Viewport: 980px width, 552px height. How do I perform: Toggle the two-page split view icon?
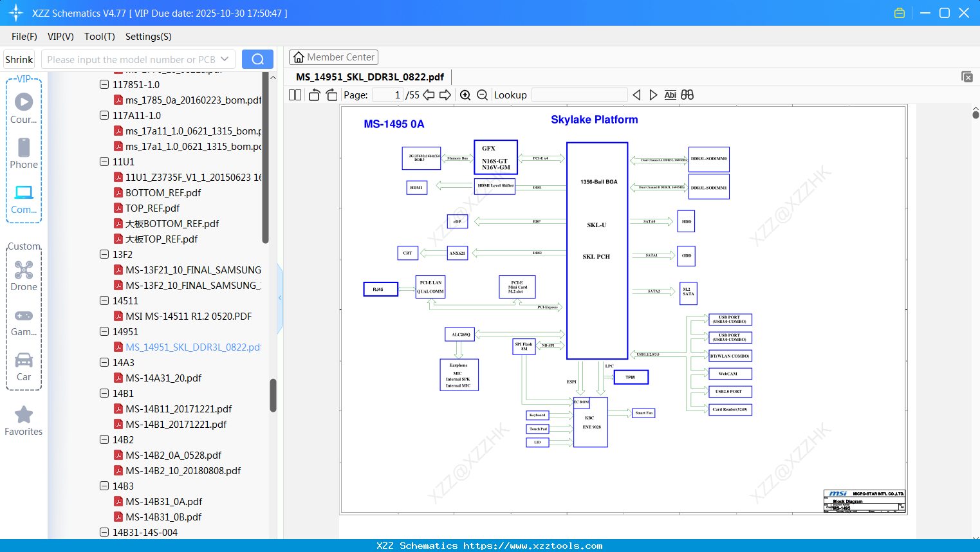click(295, 95)
